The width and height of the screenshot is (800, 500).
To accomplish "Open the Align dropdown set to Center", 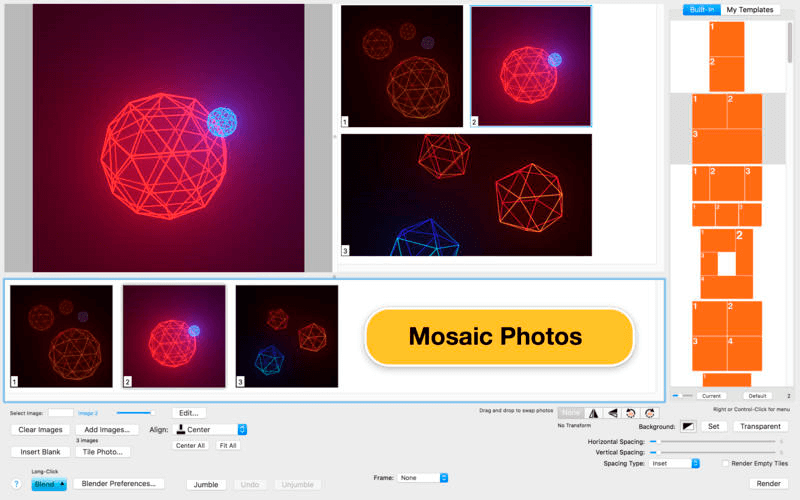I will point(210,430).
